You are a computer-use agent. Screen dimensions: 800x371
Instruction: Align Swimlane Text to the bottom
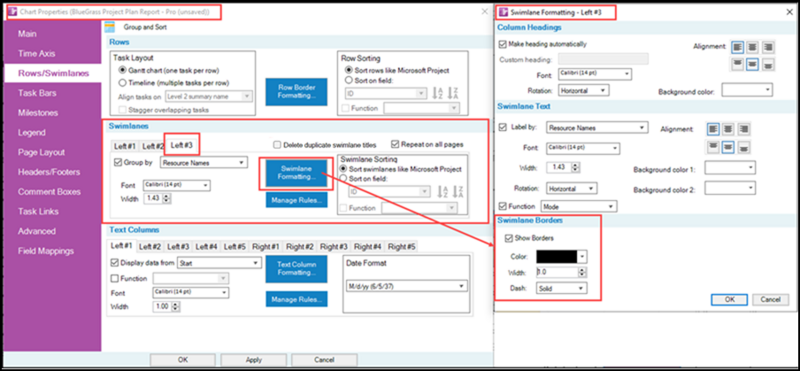pos(743,147)
